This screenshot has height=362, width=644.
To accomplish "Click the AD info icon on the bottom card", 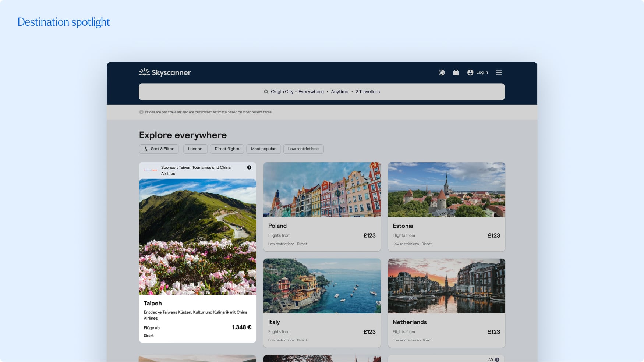I will point(497,359).
